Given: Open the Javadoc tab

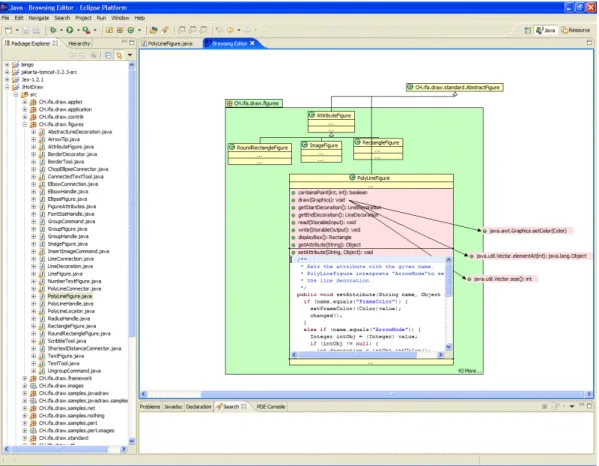Looking at the screenshot, I should tap(173, 407).
